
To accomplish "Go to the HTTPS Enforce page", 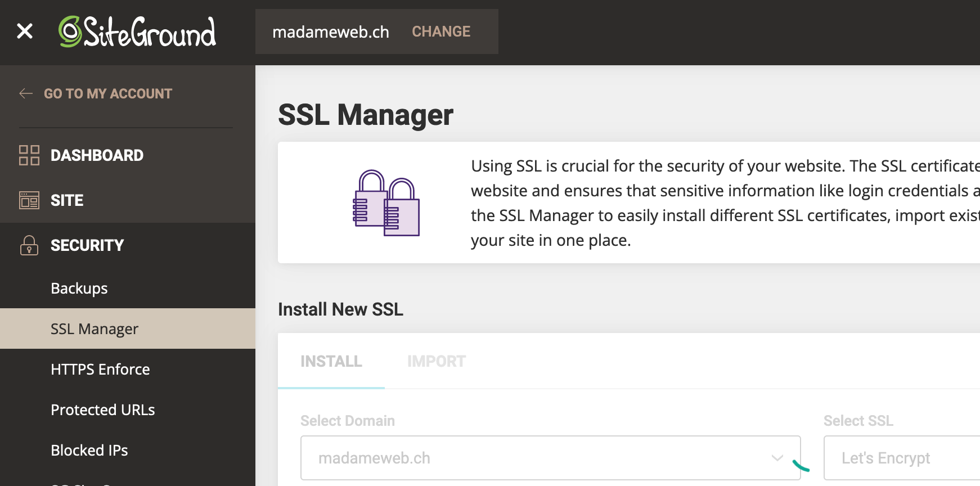I will 100,369.
